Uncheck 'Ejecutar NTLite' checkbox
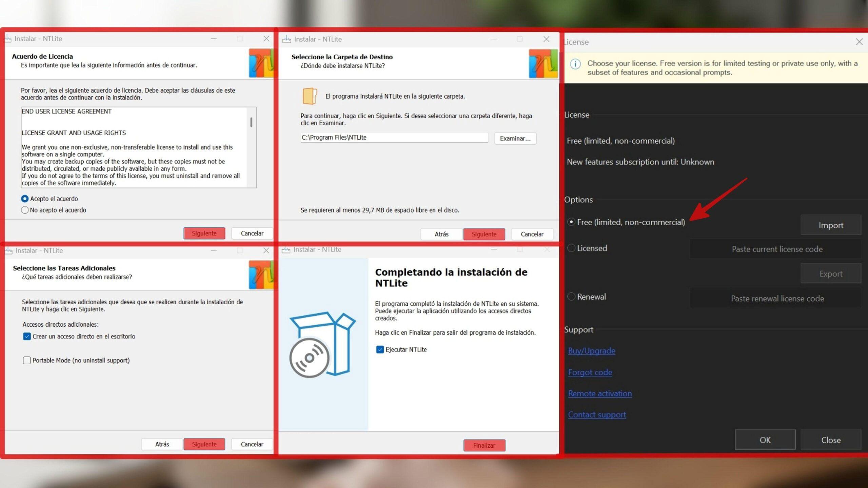Image resolution: width=868 pixels, height=488 pixels. (380, 349)
